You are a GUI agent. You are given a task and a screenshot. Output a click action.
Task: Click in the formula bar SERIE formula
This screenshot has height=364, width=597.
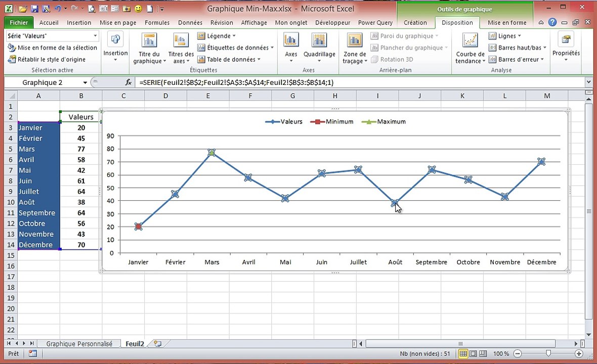[x=236, y=82]
